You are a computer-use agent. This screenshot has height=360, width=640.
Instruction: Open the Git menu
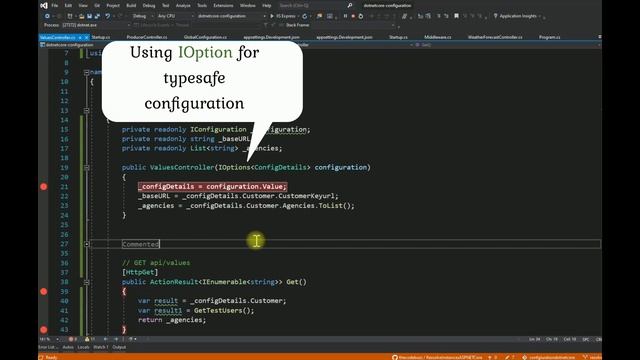click(97, 5)
